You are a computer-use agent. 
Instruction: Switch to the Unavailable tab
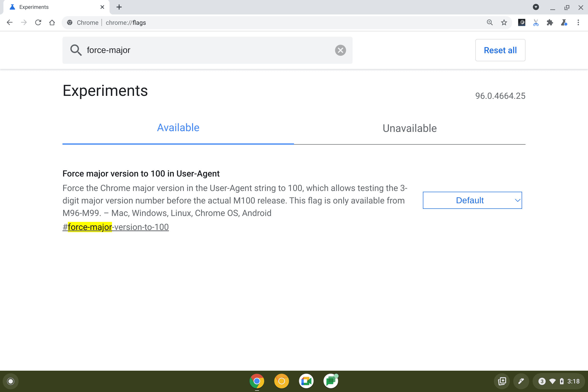pyautogui.click(x=410, y=128)
